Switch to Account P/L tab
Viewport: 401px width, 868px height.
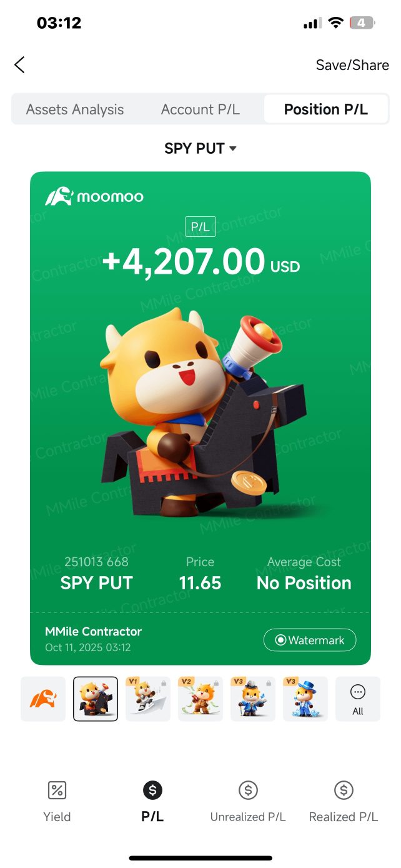click(200, 109)
